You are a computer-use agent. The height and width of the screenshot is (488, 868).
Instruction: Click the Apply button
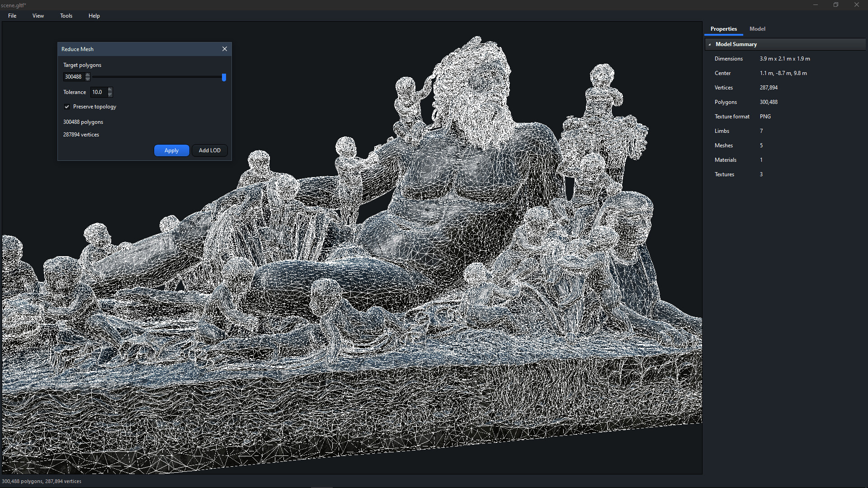171,150
